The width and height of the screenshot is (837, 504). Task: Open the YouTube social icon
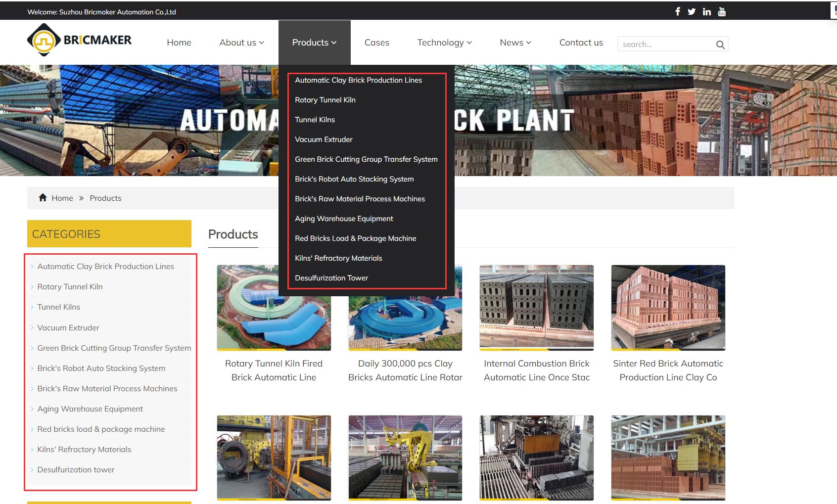(x=722, y=11)
